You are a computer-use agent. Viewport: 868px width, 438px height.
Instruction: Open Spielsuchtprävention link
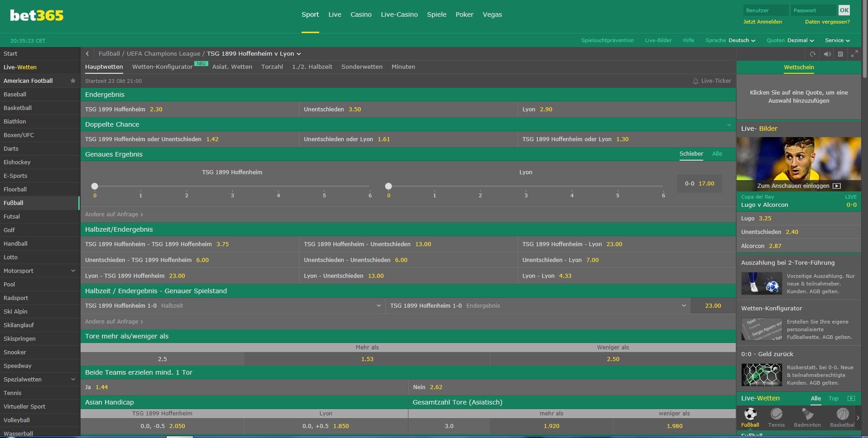click(607, 40)
